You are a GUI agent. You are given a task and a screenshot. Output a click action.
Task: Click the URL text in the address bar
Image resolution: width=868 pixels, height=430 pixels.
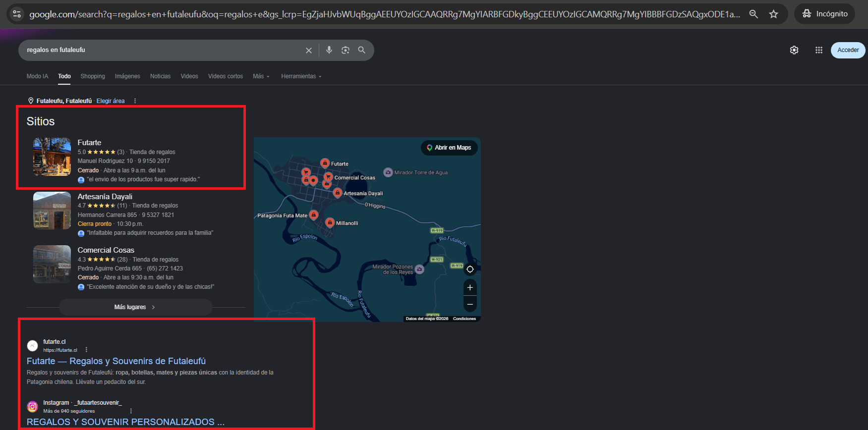pyautogui.click(x=385, y=14)
